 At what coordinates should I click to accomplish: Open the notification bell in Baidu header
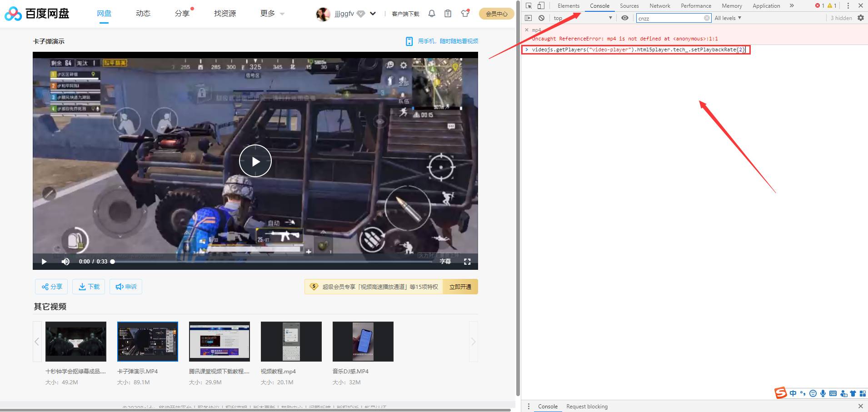tap(432, 14)
